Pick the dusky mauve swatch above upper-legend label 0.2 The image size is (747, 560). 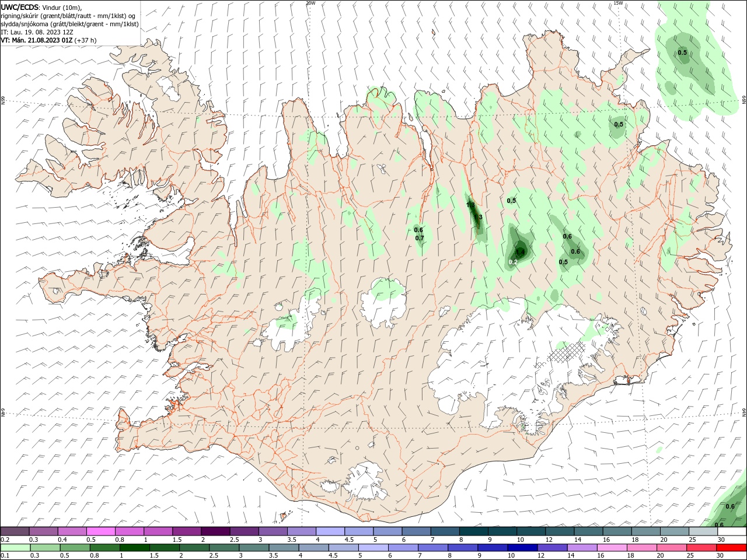pos(15,531)
